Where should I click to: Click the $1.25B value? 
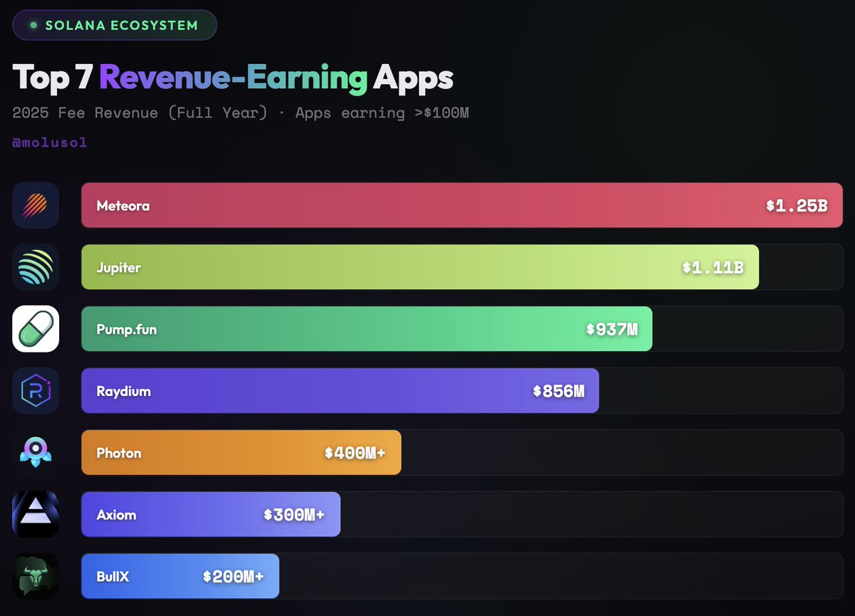pyautogui.click(x=797, y=206)
